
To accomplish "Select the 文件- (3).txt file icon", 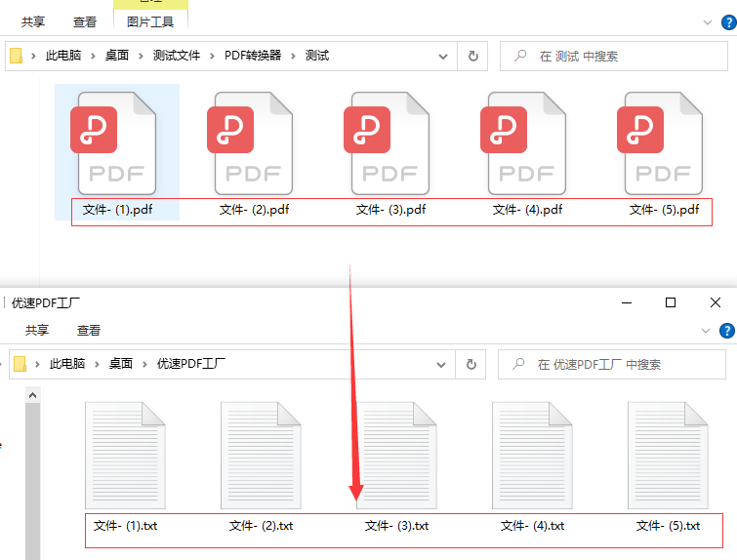I will point(396,456).
